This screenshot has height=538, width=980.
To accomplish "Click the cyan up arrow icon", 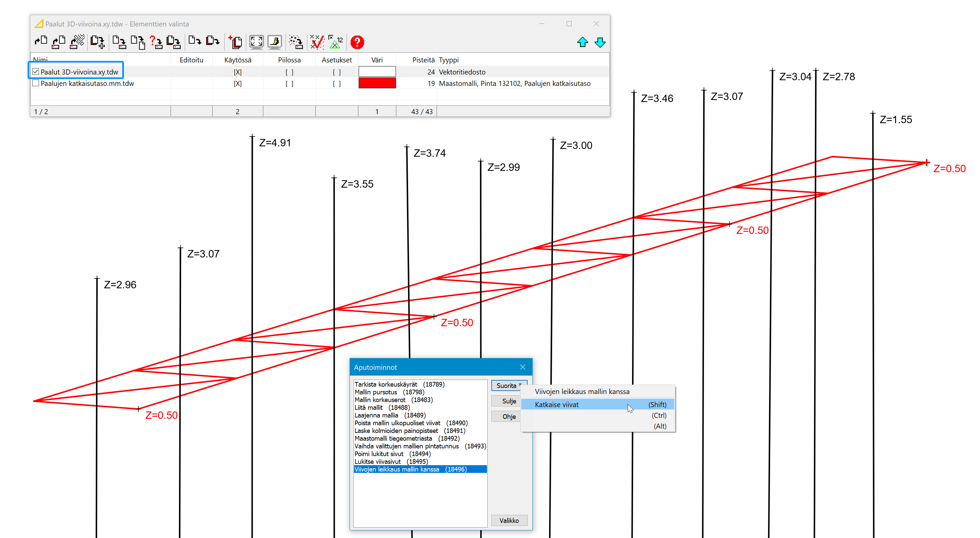I will point(582,42).
